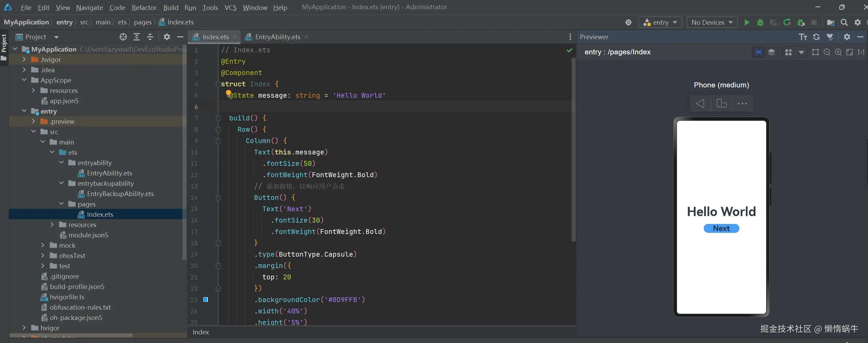Image resolution: width=868 pixels, height=343 pixels.
Task: Toggle the component layers view in previewer
Action: point(771,52)
